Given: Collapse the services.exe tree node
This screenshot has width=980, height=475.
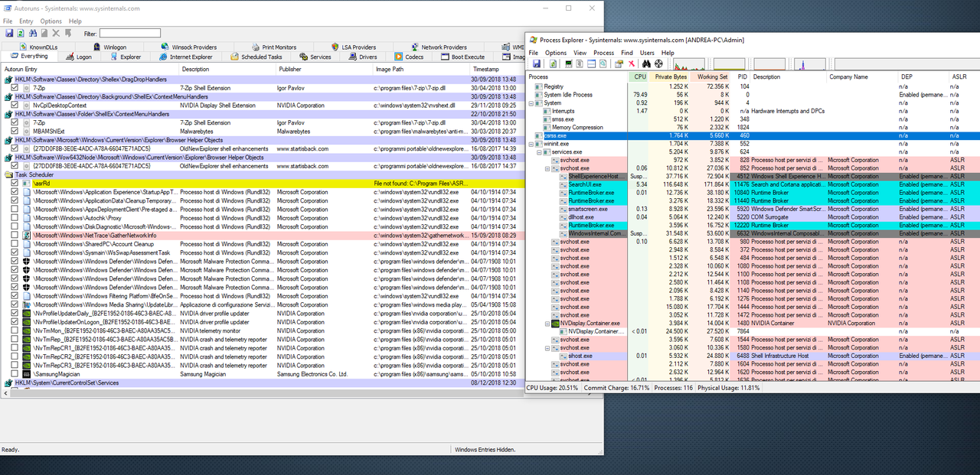Looking at the screenshot, I should 539,151.
